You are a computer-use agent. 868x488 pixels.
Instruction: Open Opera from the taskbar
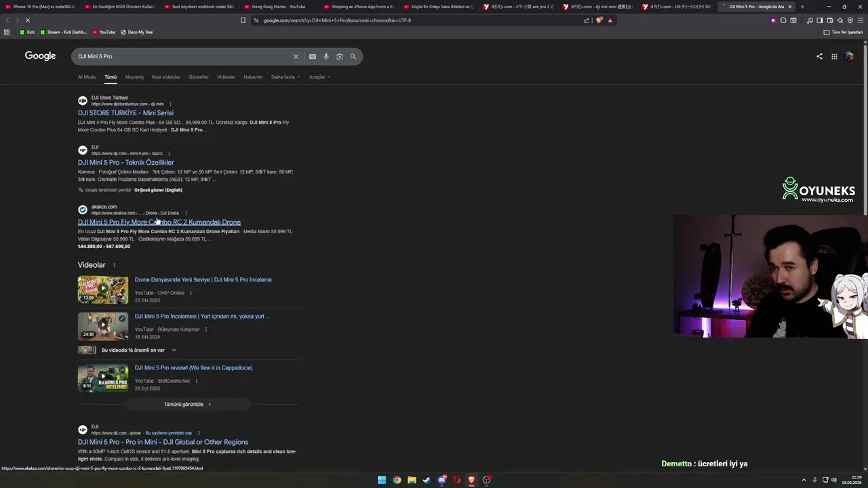click(x=457, y=480)
